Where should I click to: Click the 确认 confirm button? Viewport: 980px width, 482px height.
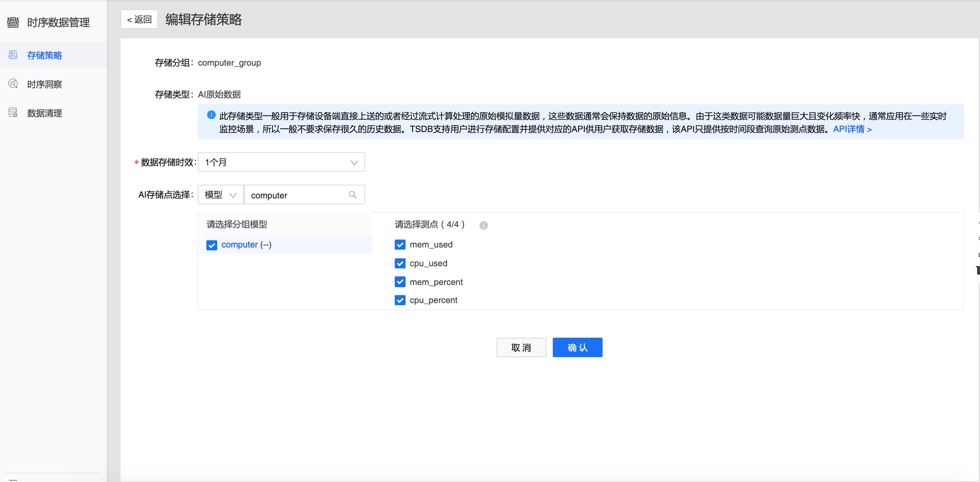coord(577,347)
